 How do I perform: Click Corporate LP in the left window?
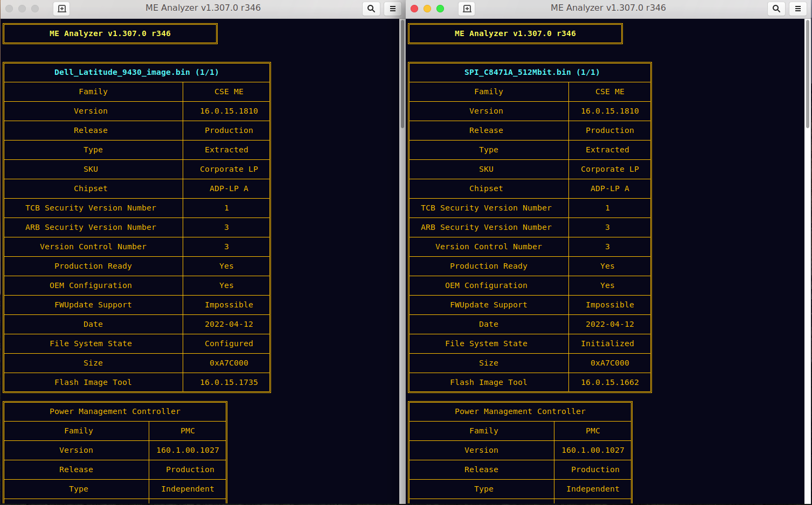(229, 169)
